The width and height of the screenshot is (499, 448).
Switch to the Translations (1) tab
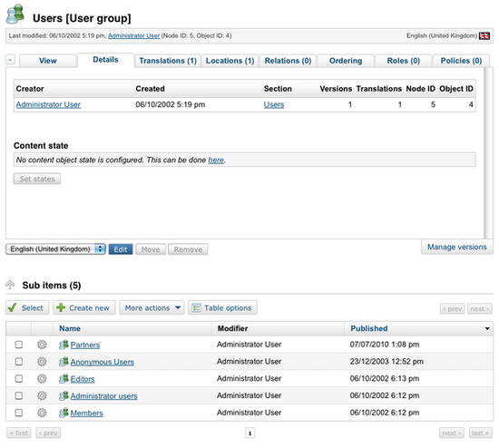click(168, 61)
